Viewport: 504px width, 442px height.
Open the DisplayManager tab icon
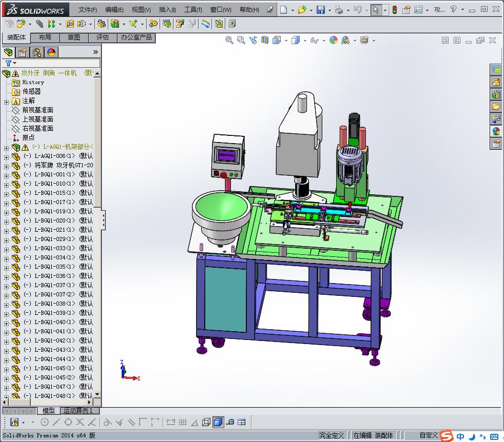51,52
